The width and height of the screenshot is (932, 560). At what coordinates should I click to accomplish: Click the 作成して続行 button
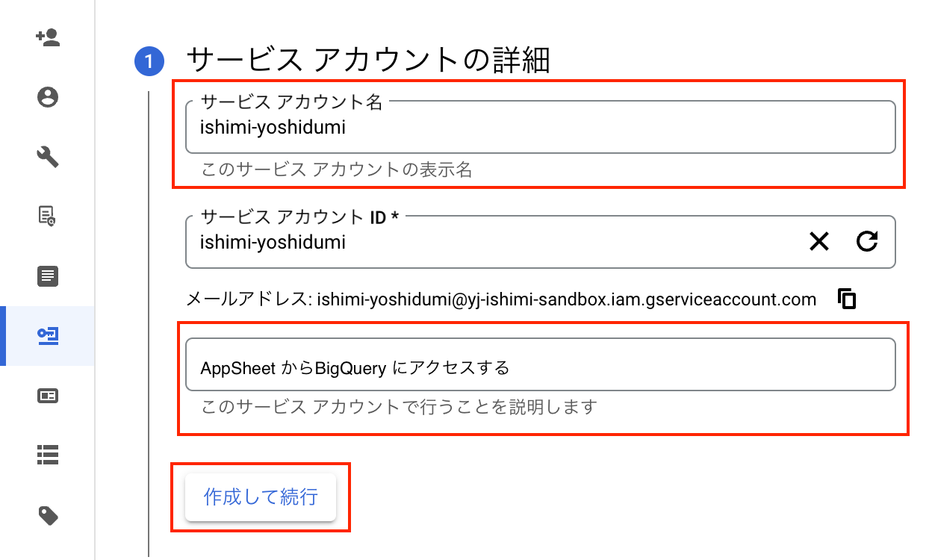260,497
